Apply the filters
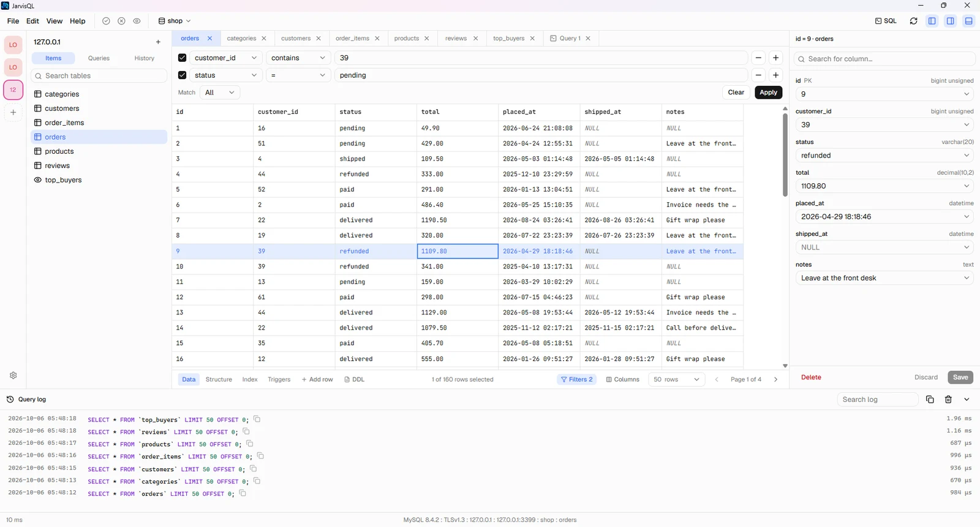This screenshot has height=527, width=980. pyautogui.click(x=768, y=93)
